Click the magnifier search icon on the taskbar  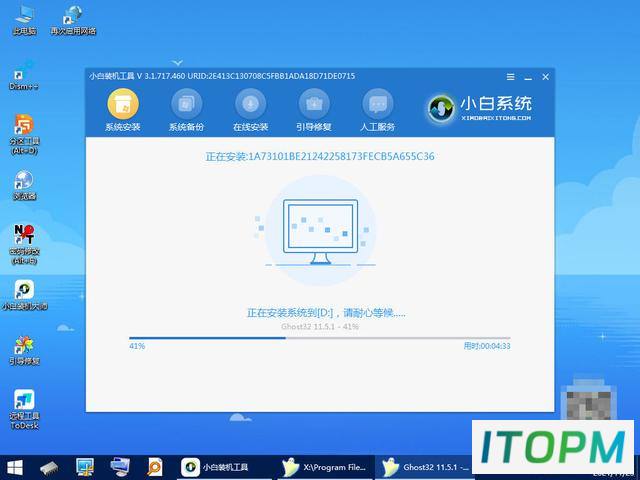click(155, 467)
